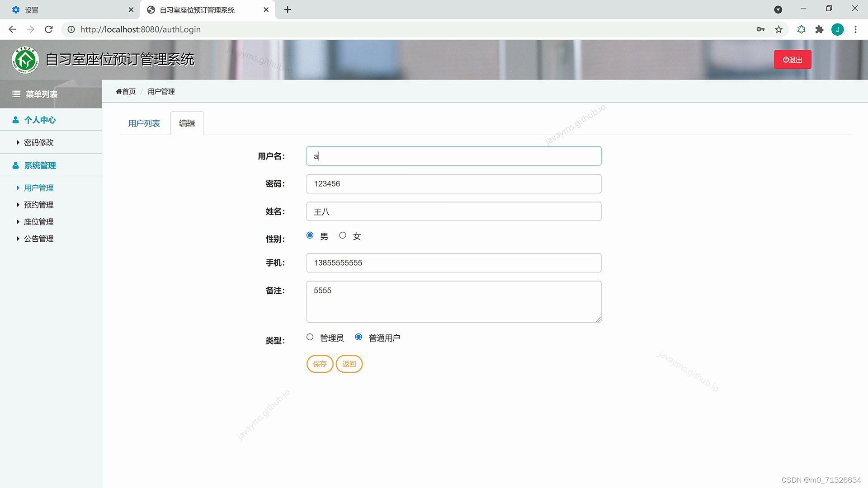Click the 保存 button
The image size is (868, 488).
click(320, 364)
